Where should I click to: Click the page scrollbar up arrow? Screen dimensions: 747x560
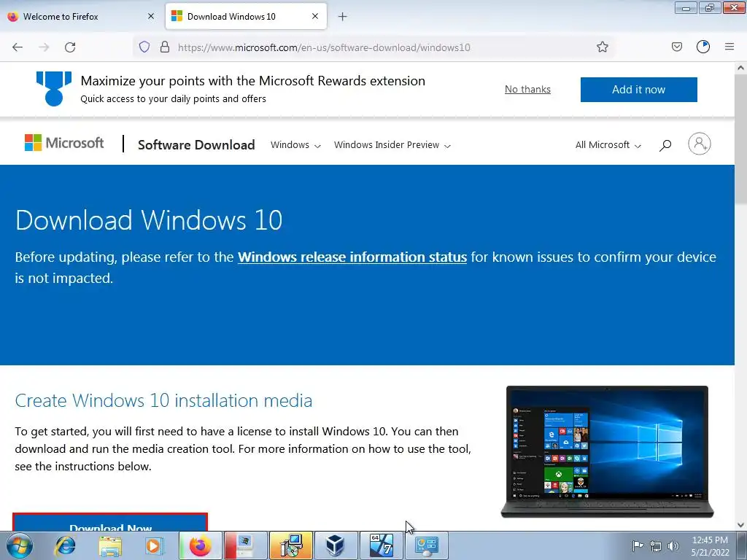740,68
